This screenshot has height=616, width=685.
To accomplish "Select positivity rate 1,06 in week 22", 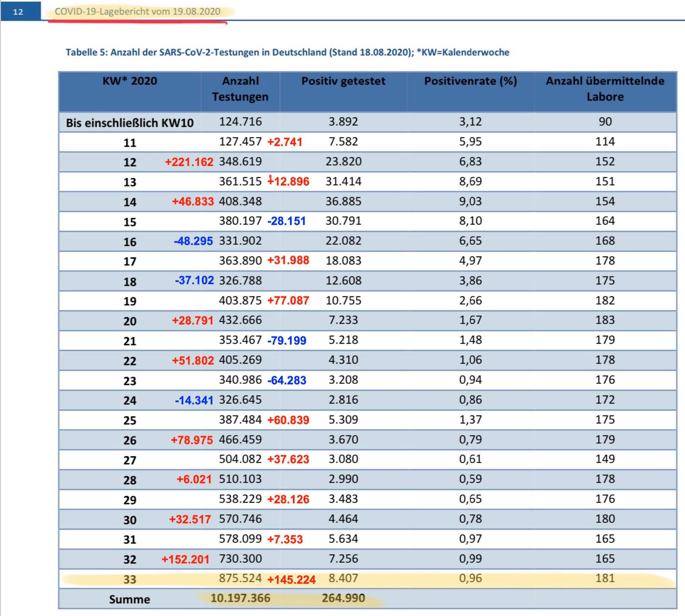I will [470, 360].
